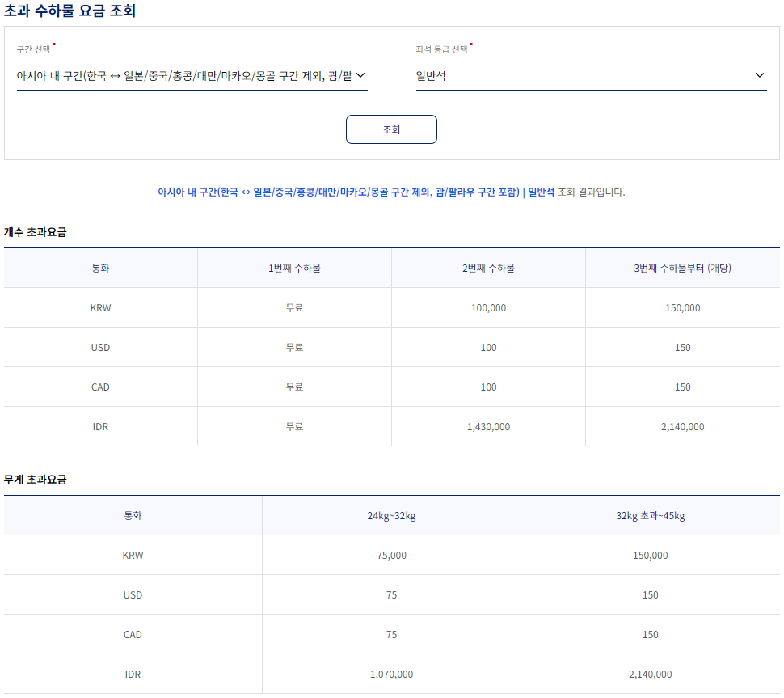Click the 1번째 수하물 column header
This screenshot has height=698, width=784.
pos(294,267)
